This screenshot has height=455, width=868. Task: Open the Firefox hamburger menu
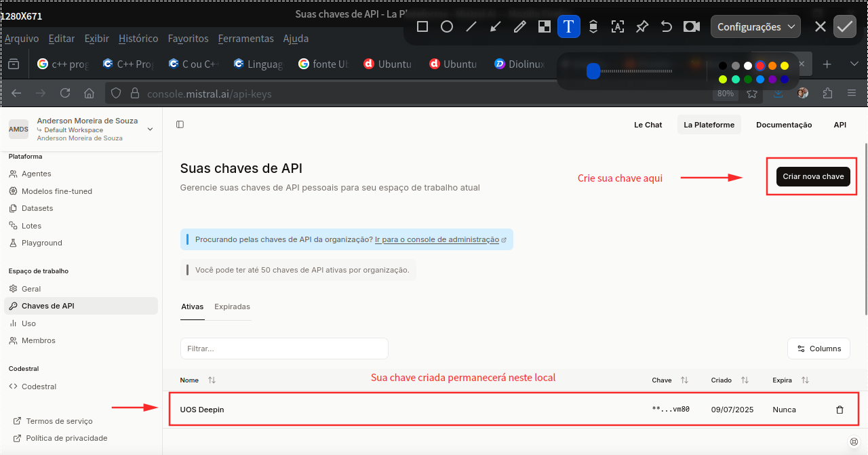pos(852,93)
